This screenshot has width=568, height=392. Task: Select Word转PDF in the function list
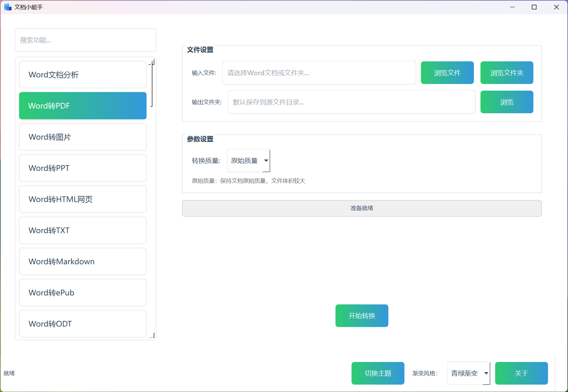point(82,106)
